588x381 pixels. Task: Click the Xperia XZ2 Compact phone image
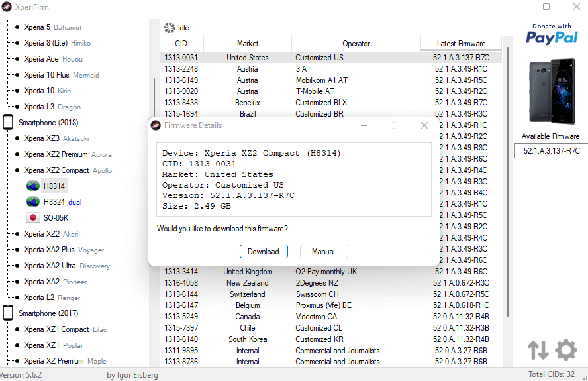[552, 91]
